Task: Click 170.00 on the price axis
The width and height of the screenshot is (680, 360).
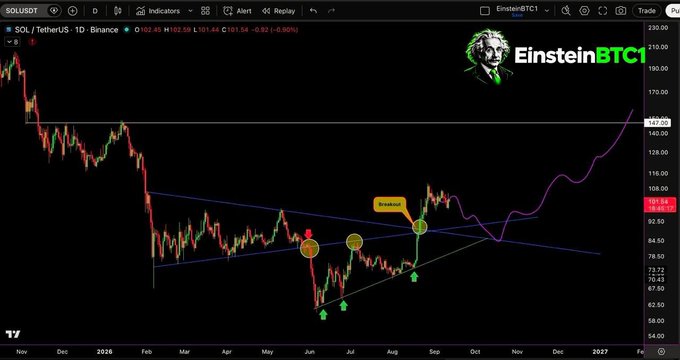Action: coord(657,92)
